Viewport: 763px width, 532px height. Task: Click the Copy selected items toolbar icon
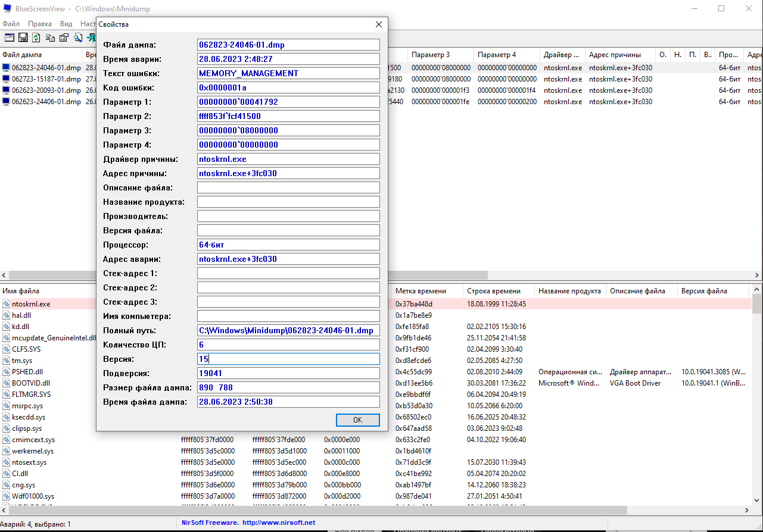(x=51, y=38)
